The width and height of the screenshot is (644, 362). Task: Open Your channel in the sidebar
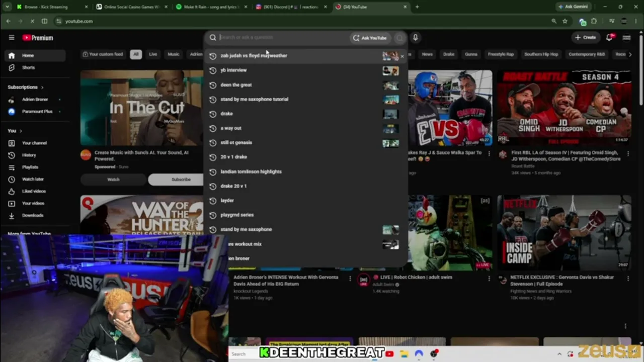(35, 143)
